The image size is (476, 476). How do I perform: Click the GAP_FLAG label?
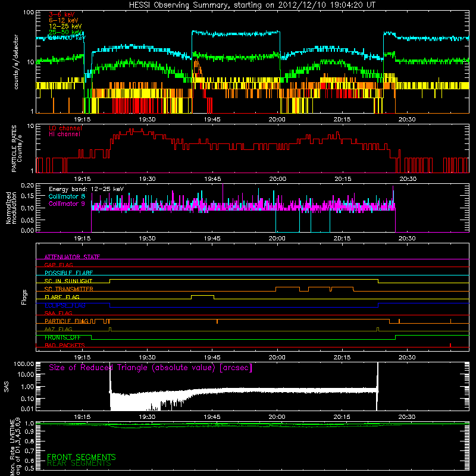[58, 265]
